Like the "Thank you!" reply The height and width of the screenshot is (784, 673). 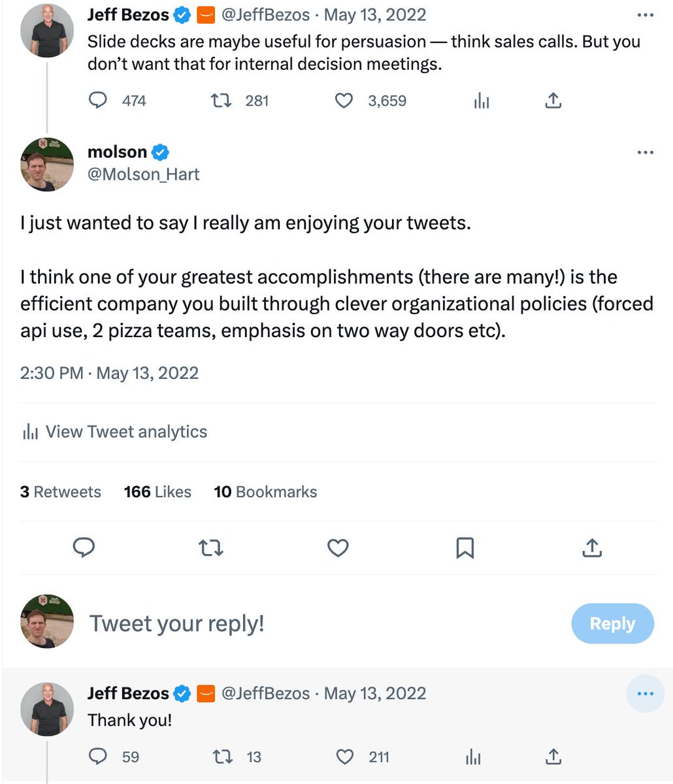click(344, 757)
